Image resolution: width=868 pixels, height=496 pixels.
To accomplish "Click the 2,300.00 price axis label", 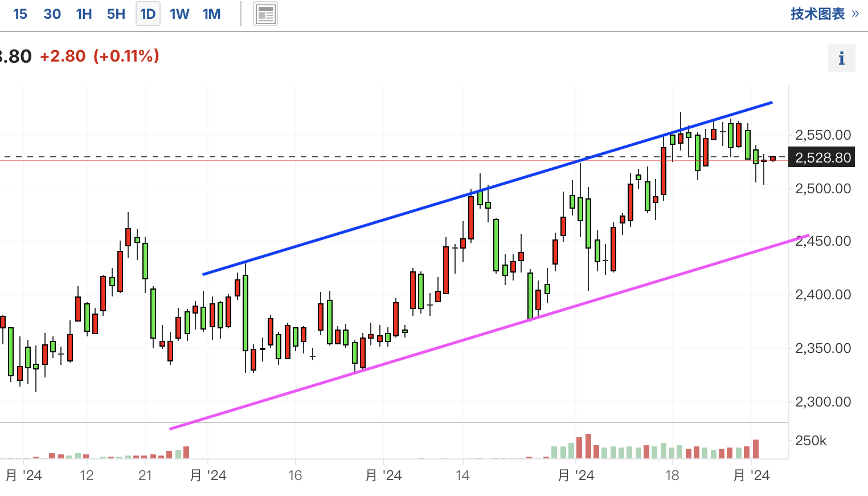I will 823,402.
